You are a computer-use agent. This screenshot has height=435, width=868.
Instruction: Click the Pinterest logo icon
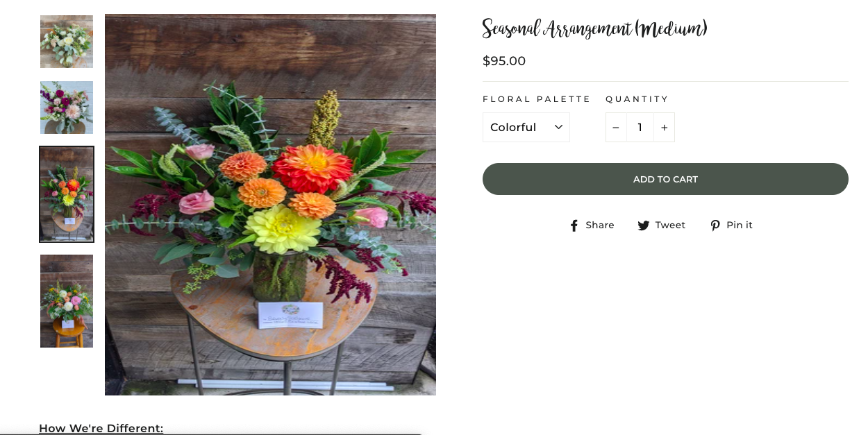pyautogui.click(x=715, y=225)
